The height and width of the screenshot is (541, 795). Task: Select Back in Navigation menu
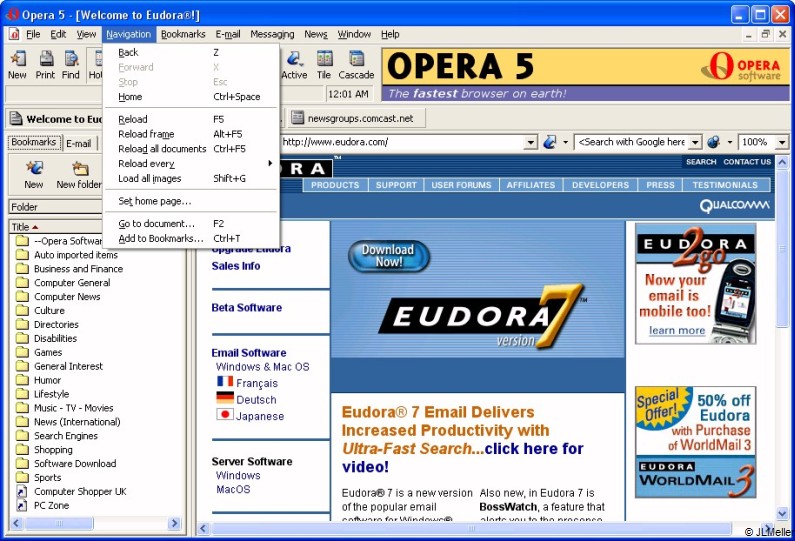tap(191, 52)
